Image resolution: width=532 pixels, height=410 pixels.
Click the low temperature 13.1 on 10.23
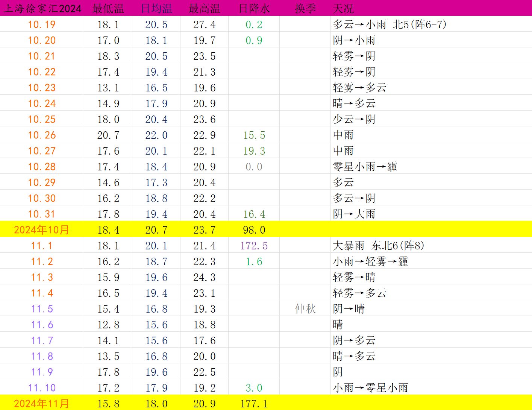pyautogui.click(x=108, y=88)
